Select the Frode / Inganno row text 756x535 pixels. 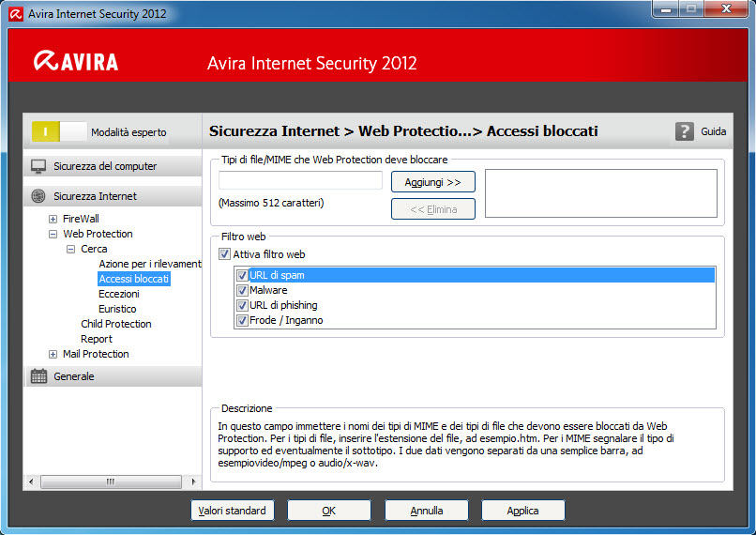point(286,320)
